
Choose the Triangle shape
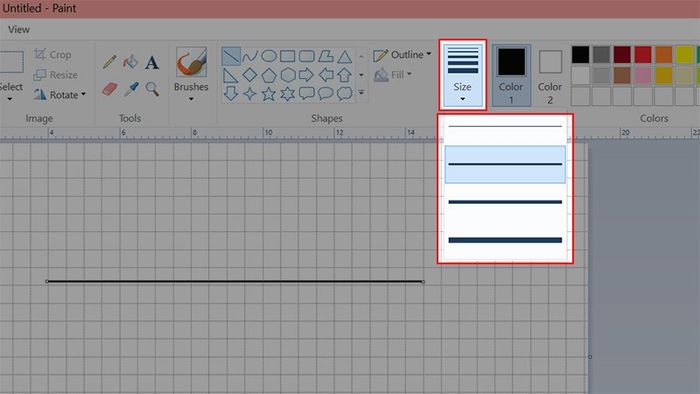click(344, 57)
